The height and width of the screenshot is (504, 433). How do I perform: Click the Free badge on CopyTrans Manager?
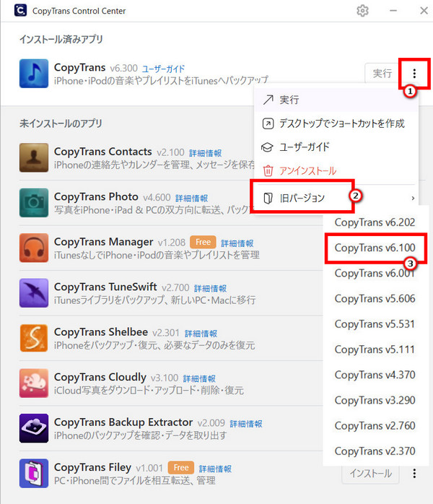point(203,242)
